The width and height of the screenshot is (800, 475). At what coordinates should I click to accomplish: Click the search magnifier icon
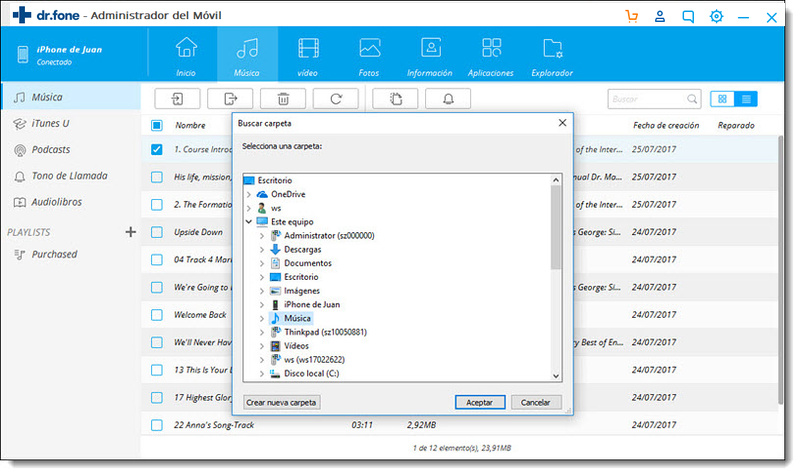point(691,99)
